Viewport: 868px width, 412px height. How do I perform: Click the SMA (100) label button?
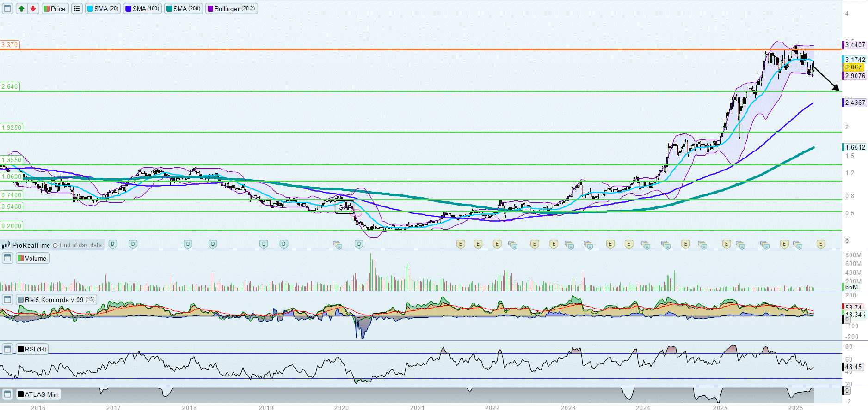coord(142,9)
